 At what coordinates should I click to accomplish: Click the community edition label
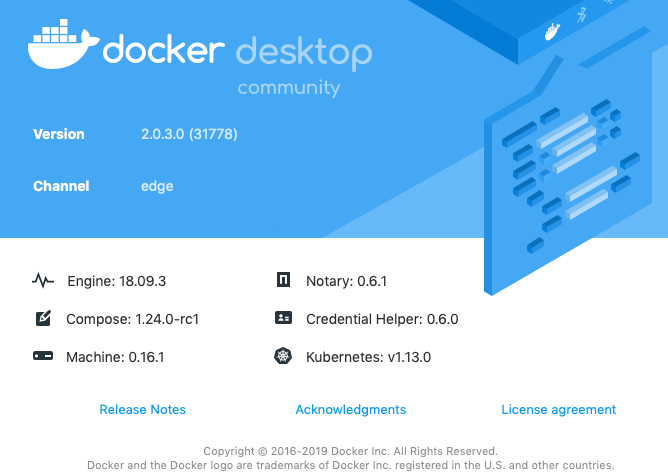(x=289, y=88)
